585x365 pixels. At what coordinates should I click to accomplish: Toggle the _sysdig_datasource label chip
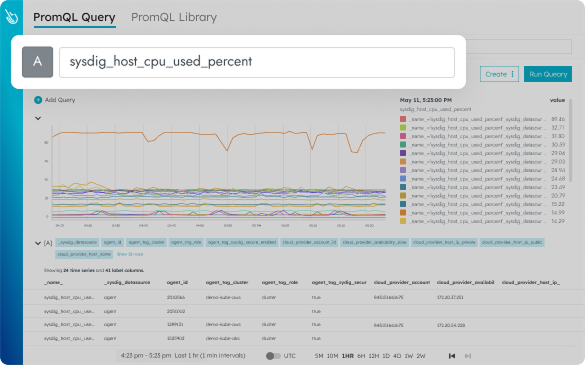77,243
